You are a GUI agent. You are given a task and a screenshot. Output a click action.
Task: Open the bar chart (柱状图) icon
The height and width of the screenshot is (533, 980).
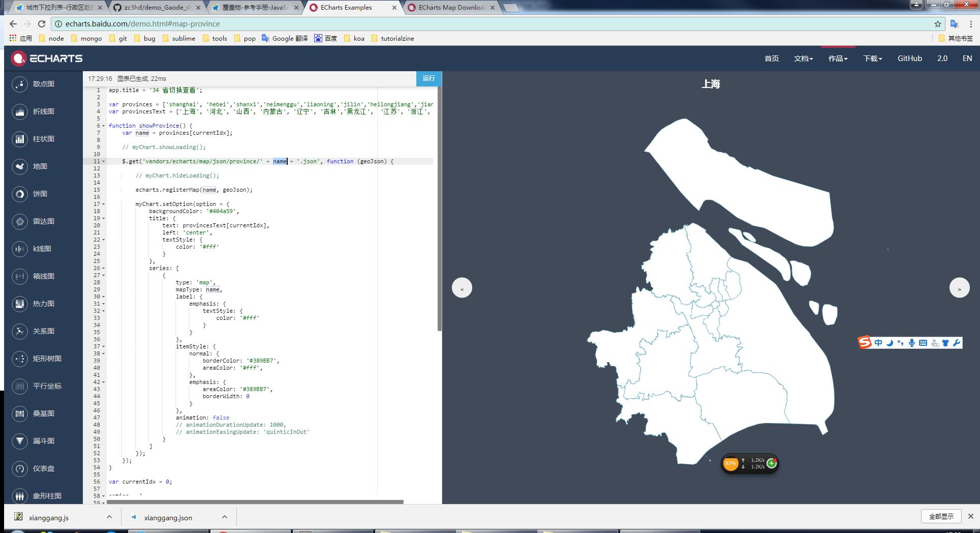20,139
